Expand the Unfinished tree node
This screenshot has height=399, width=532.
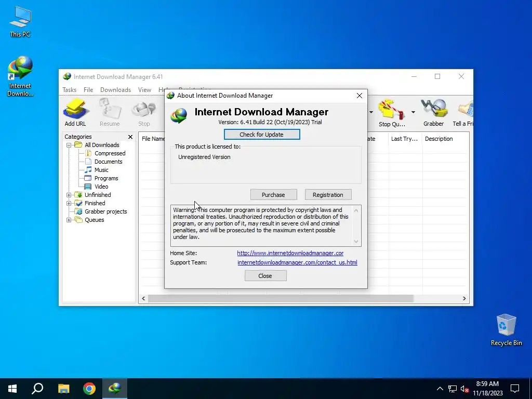[69, 195]
